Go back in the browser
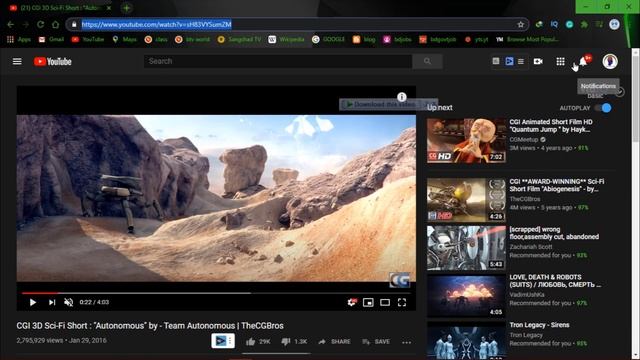 [x=11, y=24]
